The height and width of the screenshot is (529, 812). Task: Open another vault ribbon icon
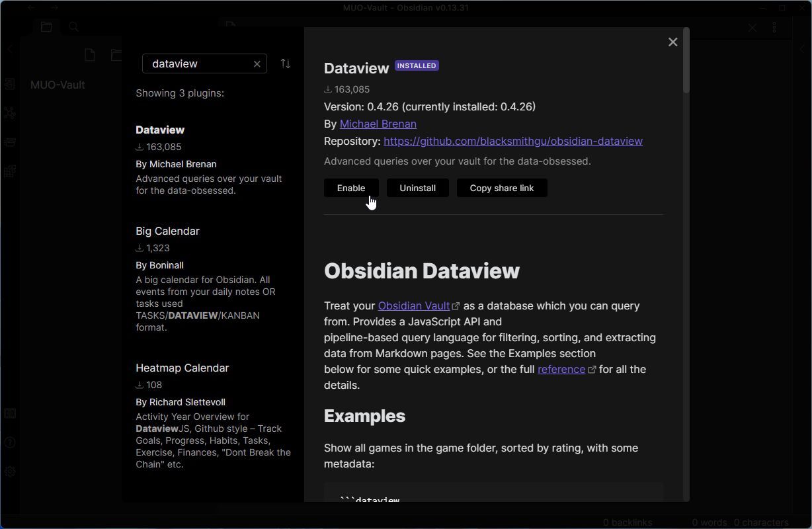(10, 413)
